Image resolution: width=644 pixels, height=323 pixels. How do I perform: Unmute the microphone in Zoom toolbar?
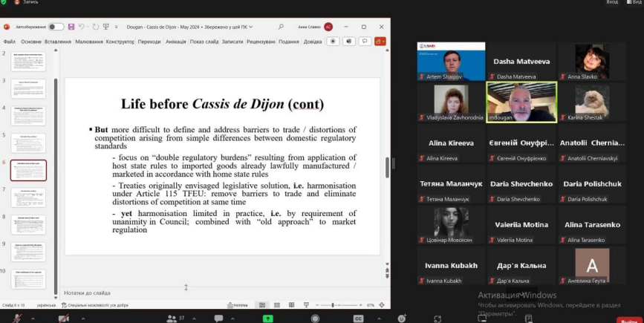(18, 319)
